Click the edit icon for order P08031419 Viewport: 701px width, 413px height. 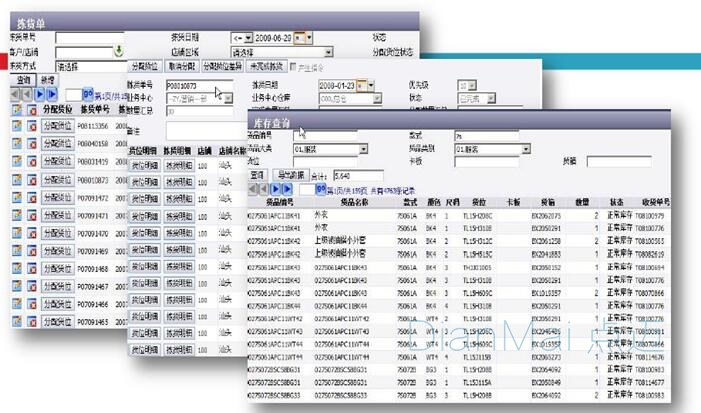[17, 161]
